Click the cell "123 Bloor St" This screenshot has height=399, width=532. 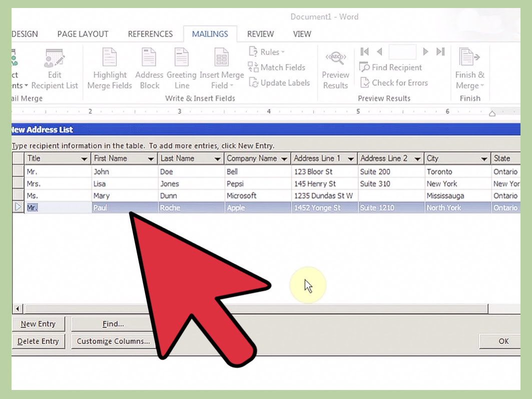click(324, 172)
